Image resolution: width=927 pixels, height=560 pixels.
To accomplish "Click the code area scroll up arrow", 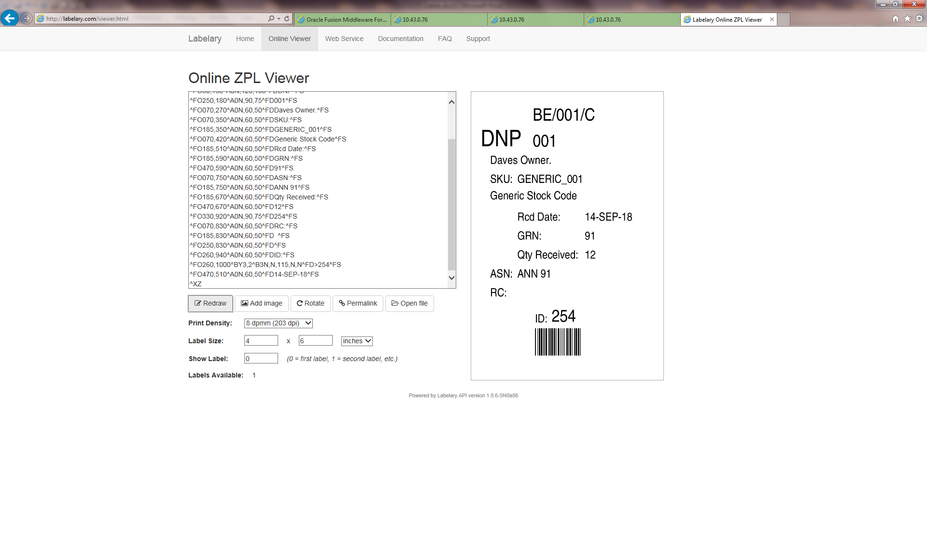I will pyautogui.click(x=452, y=102).
